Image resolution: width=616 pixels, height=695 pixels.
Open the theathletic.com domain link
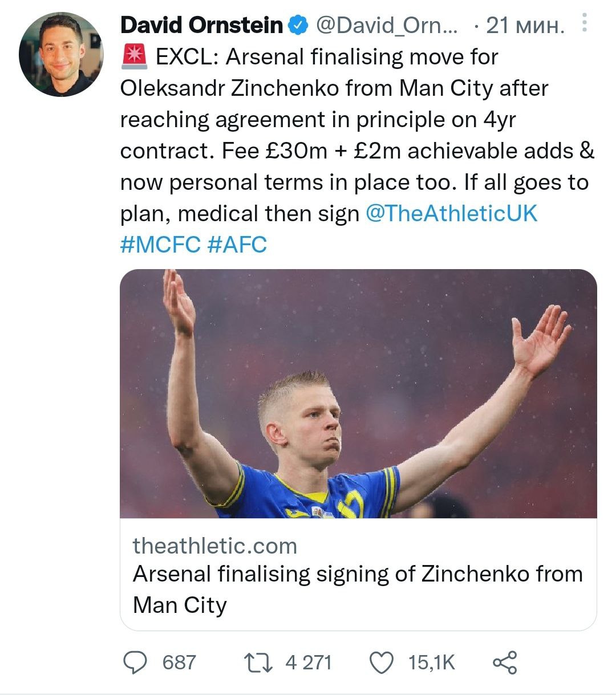215,546
